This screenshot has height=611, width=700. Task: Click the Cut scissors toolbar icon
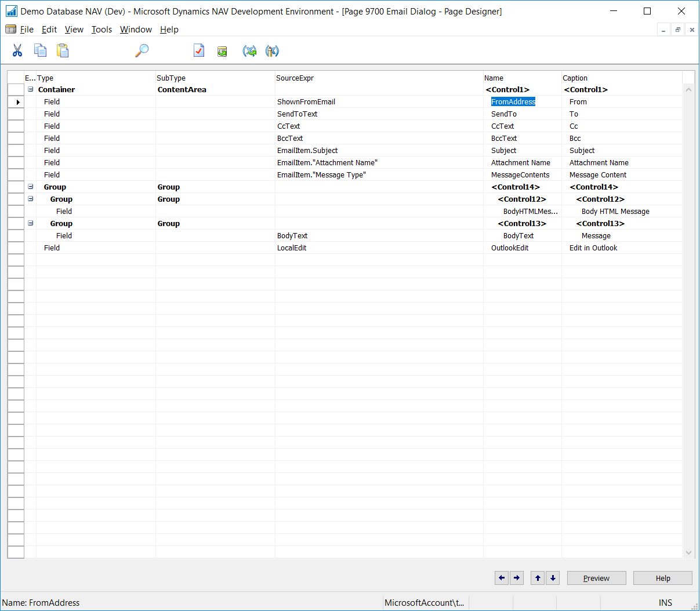point(17,51)
